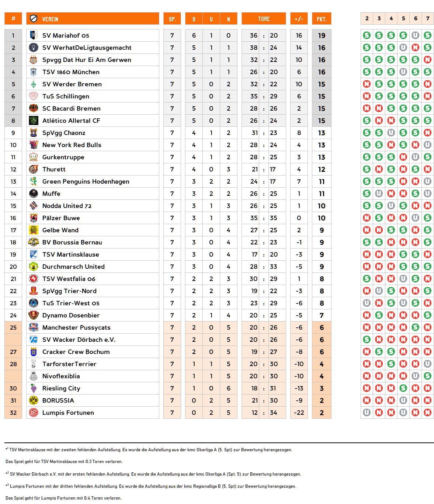The height and width of the screenshot is (504, 434).
Task: Click the TSV Westfalia 06 club logo
Action: click(x=34, y=279)
